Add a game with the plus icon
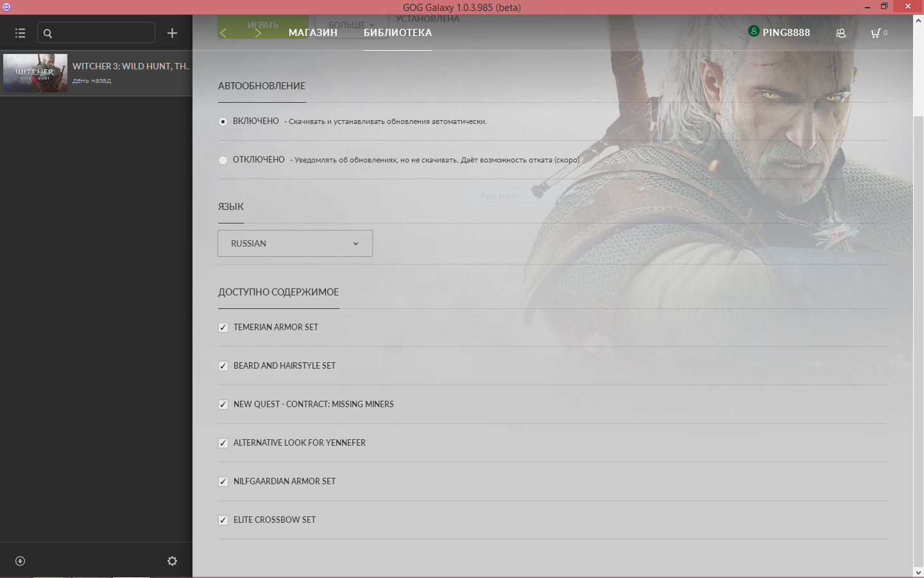Viewport: 924px width, 578px height. pyautogui.click(x=172, y=33)
